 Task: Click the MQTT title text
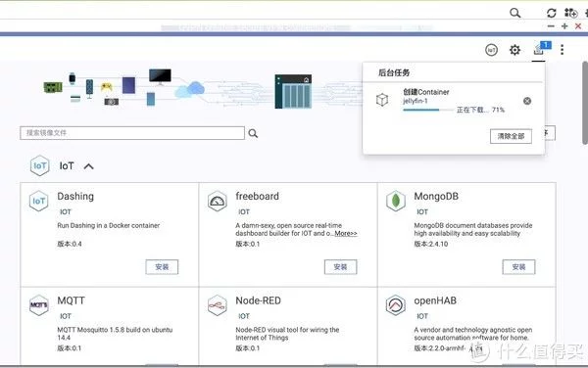pos(71,300)
